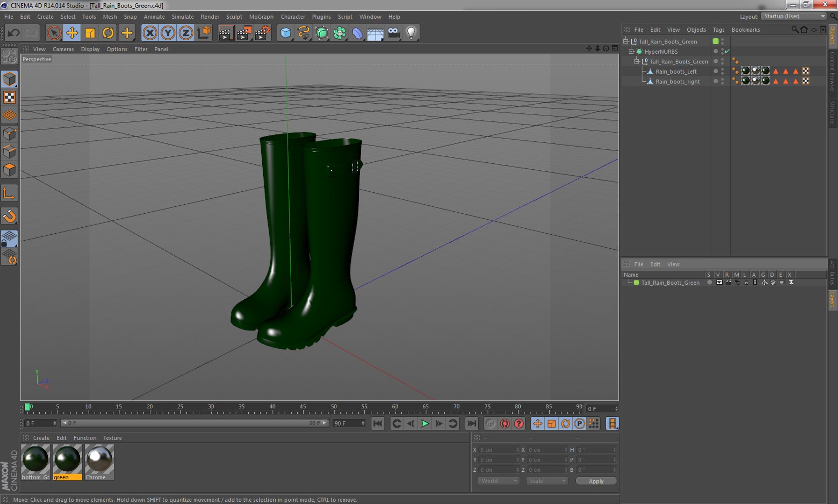This screenshot has height=504, width=838.
Task: Switch to Edges mode
Action: [9, 152]
